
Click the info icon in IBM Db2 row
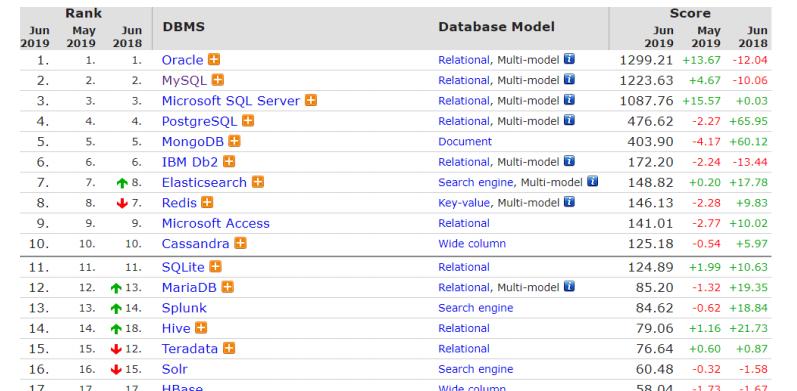click(569, 161)
